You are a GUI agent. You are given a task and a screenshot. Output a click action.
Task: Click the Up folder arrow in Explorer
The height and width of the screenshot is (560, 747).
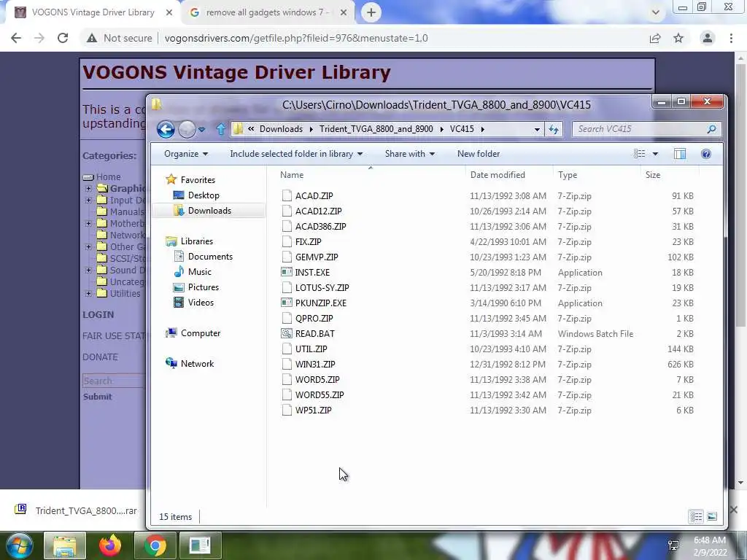tap(220, 129)
